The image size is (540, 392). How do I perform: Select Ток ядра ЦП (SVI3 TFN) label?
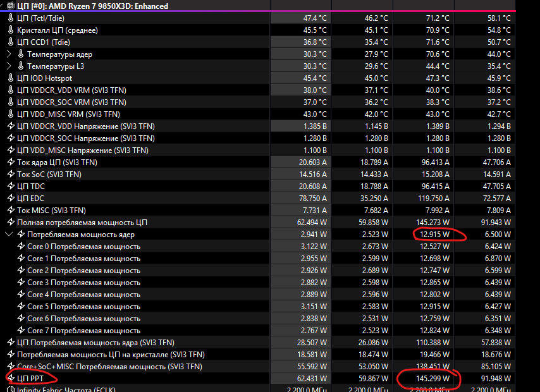point(57,162)
